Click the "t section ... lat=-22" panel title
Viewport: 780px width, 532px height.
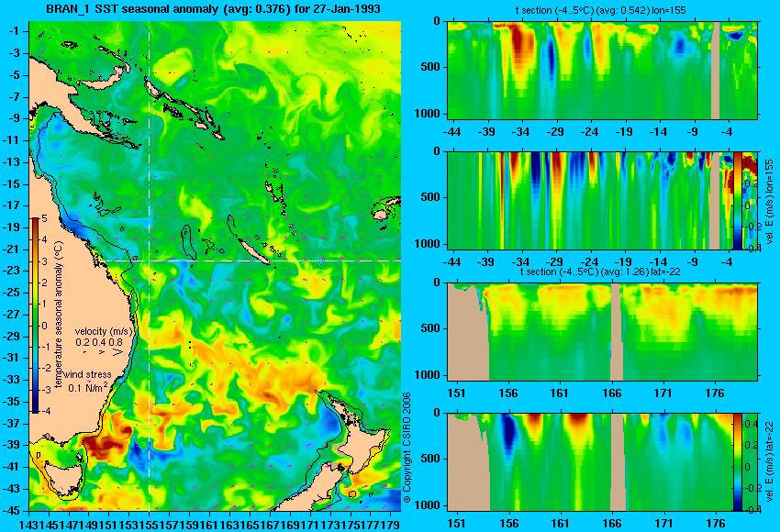(x=600, y=272)
